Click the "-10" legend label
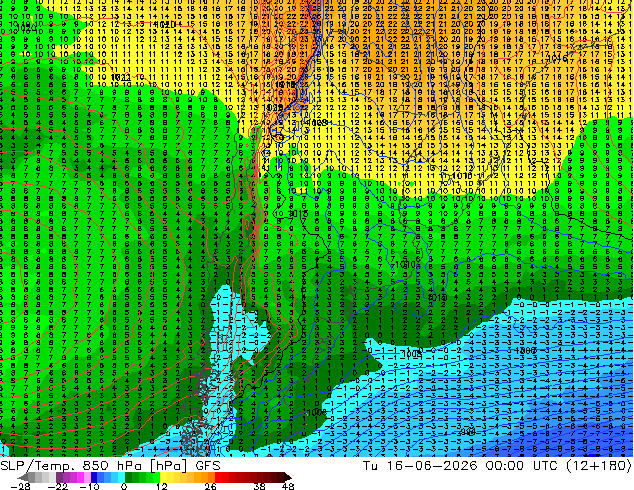Screen dimensions: 634x490 pyautogui.click(x=89, y=486)
